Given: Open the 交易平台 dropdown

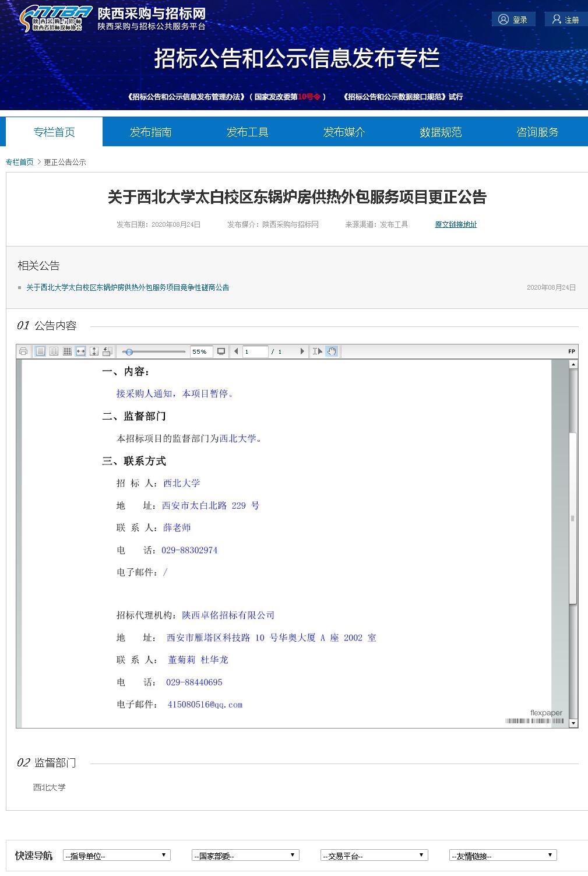Looking at the screenshot, I should tap(374, 856).
